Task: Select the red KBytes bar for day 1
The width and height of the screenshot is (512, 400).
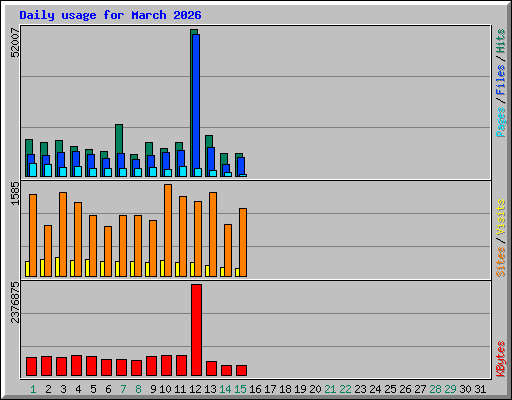Action: click(x=31, y=367)
